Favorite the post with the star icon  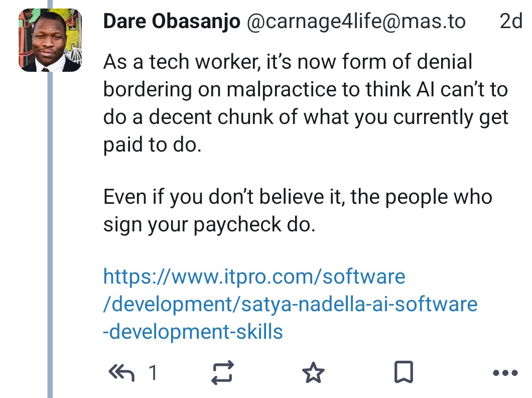click(x=314, y=372)
